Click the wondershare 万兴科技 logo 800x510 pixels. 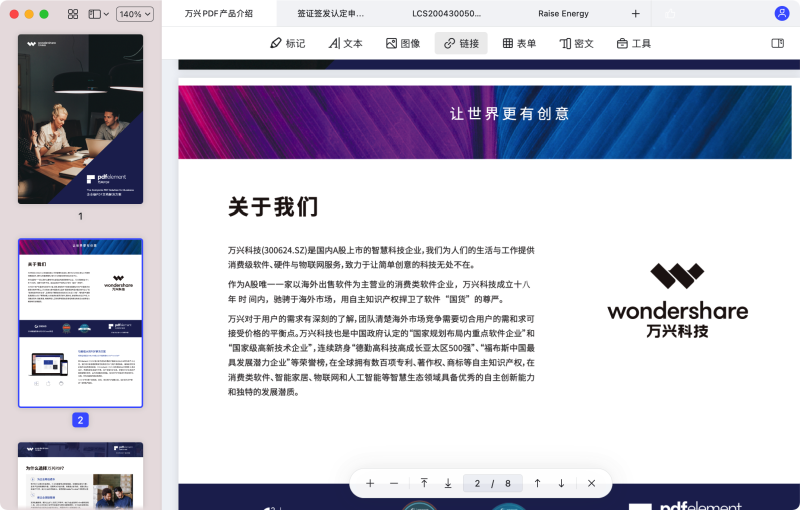(x=678, y=300)
